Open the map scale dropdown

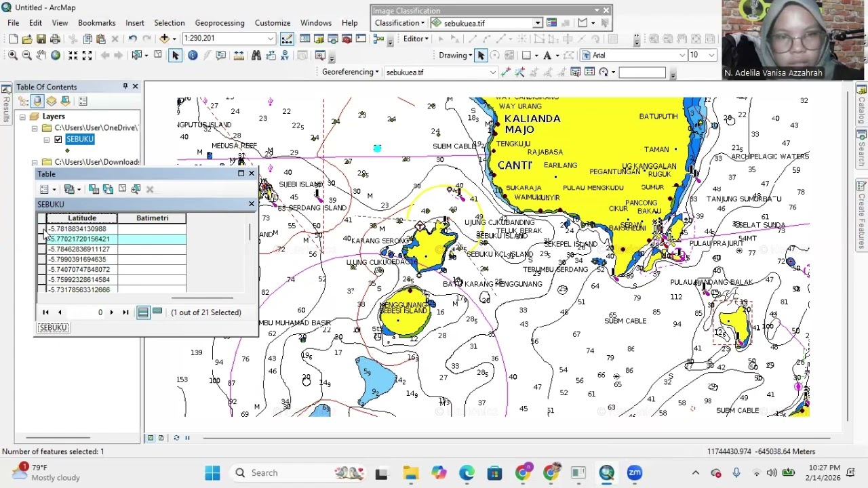271,39
